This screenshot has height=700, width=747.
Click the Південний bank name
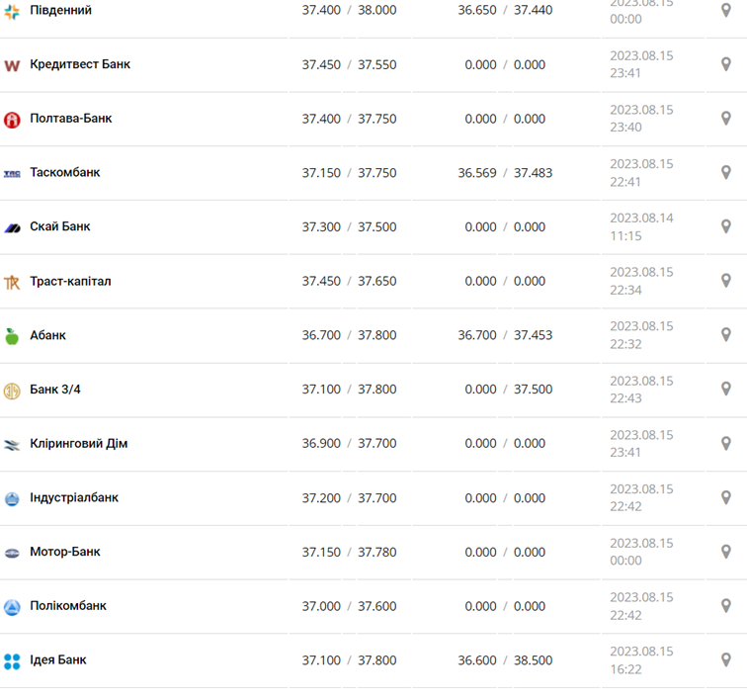click(61, 10)
